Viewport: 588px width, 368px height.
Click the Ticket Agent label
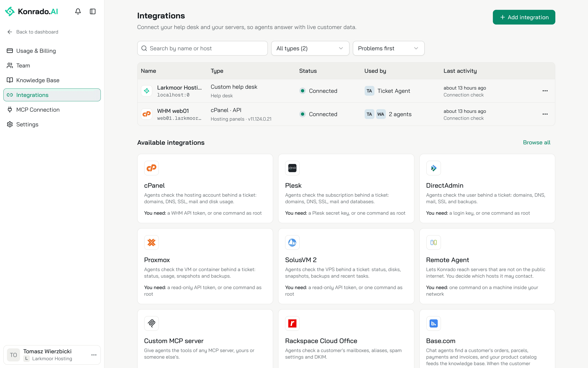[x=394, y=91]
